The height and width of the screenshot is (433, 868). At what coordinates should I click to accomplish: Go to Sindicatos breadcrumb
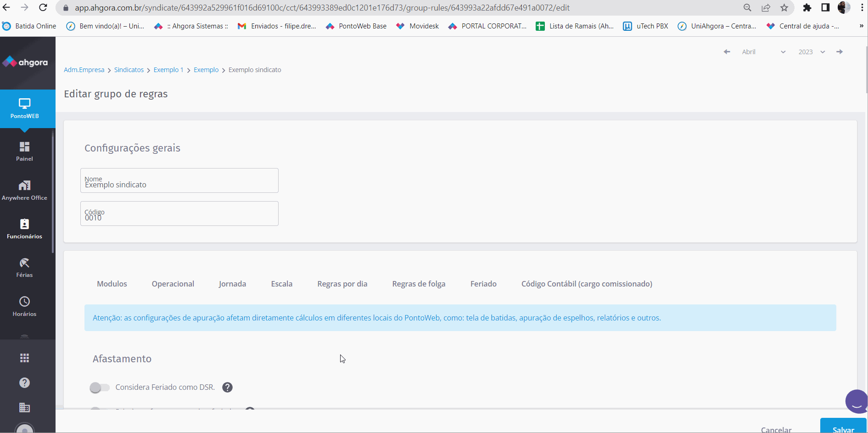pyautogui.click(x=129, y=70)
